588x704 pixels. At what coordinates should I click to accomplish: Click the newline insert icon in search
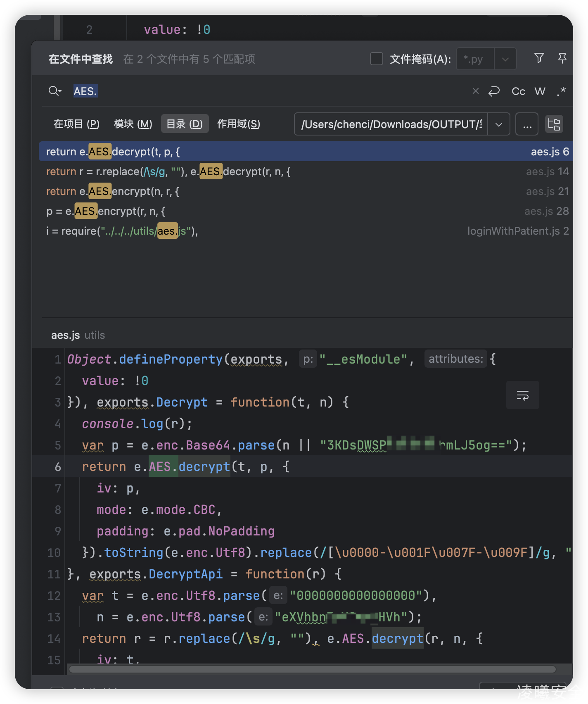pos(494,91)
